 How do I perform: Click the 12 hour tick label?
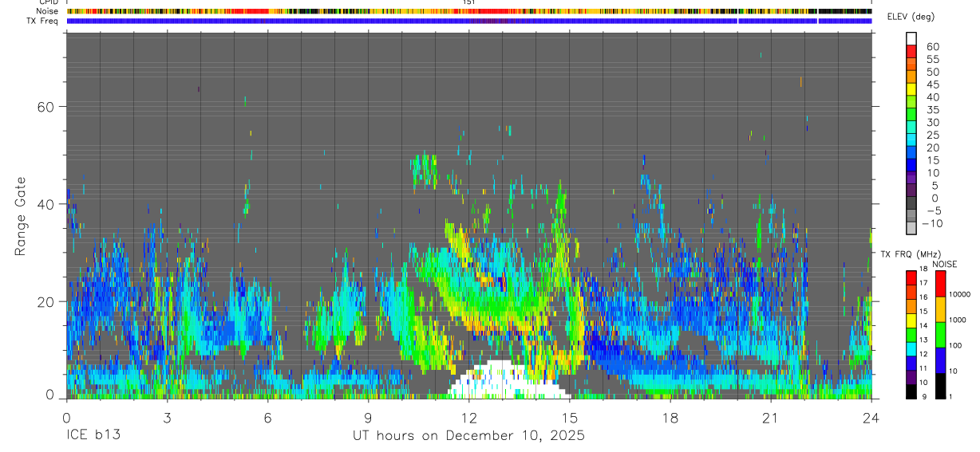pos(468,417)
